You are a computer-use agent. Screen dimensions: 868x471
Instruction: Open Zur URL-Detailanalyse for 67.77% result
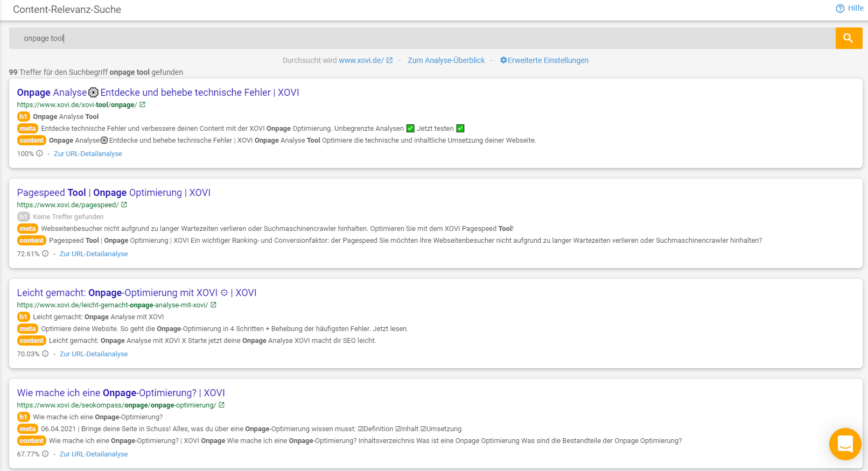[94, 454]
